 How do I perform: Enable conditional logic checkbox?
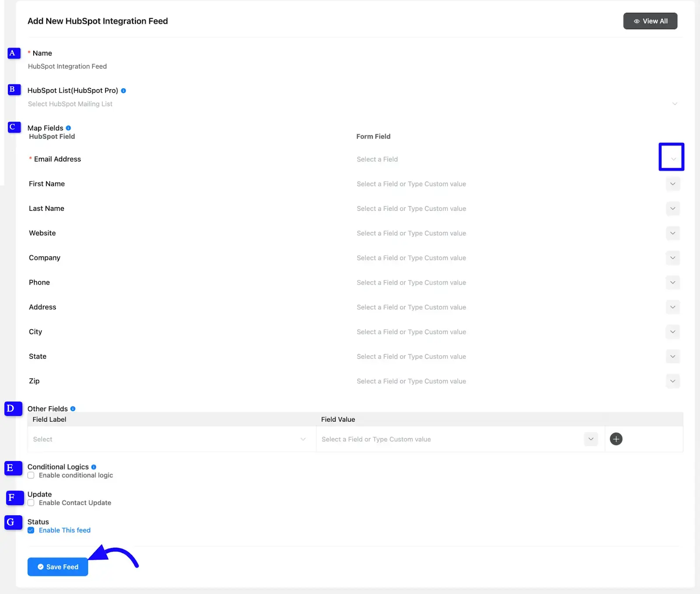point(31,475)
